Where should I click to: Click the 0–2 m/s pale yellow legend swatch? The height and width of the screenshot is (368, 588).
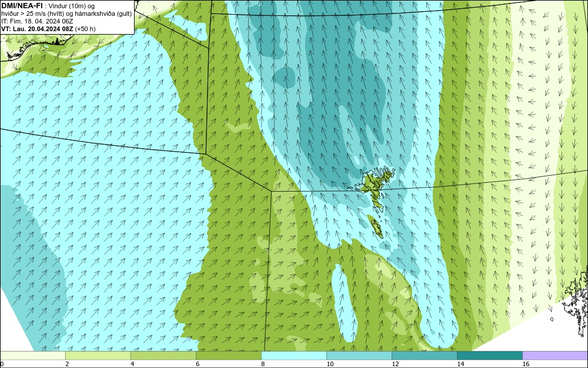[32, 355]
